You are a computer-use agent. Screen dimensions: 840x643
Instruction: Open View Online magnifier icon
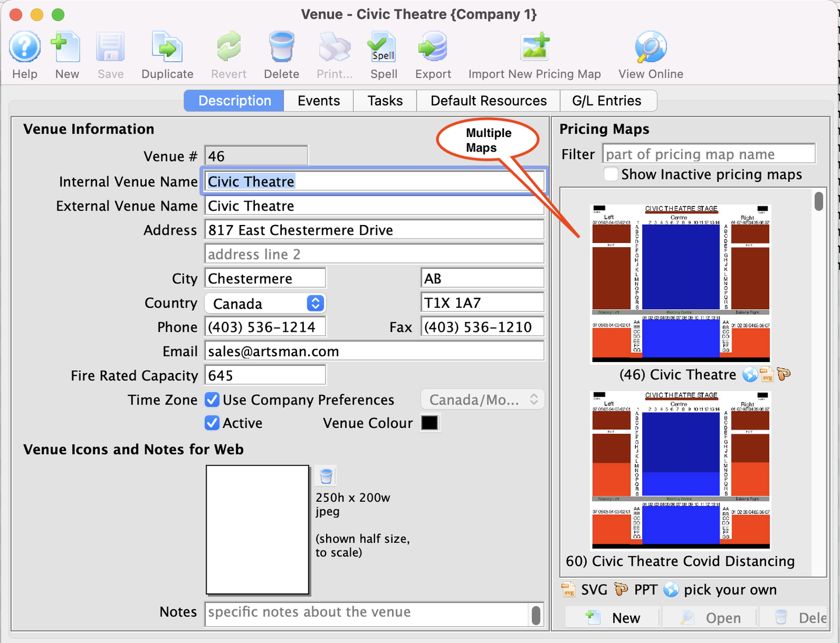click(x=650, y=47)
